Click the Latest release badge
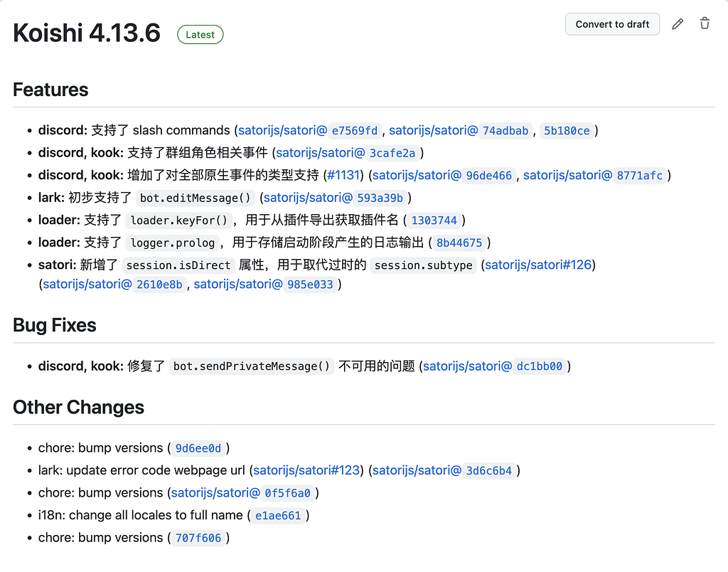This screenshot has width=728, height=572. [200, 34]
